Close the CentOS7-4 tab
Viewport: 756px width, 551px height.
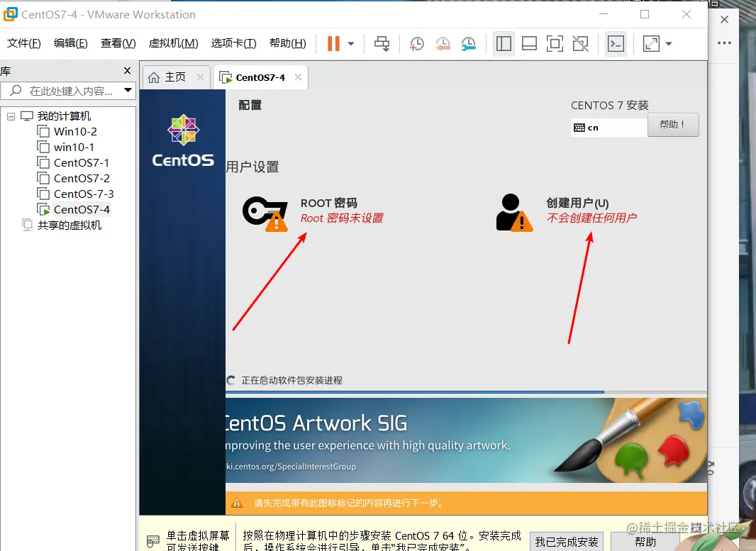(298, 77)
